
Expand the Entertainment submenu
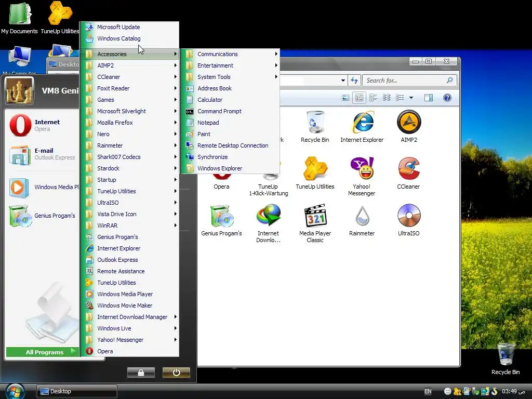tap(232, 65)
